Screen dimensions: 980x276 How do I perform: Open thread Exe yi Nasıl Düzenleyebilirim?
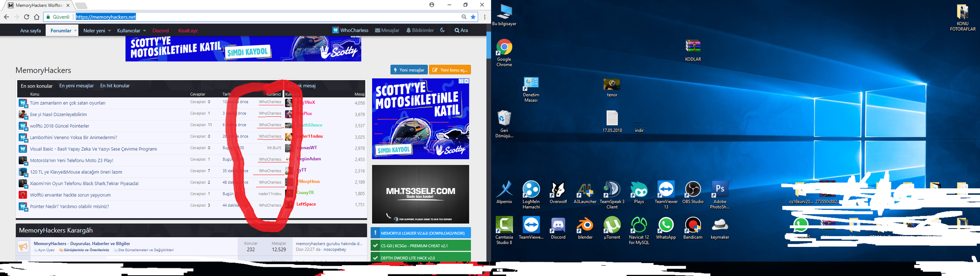(58, 114)
